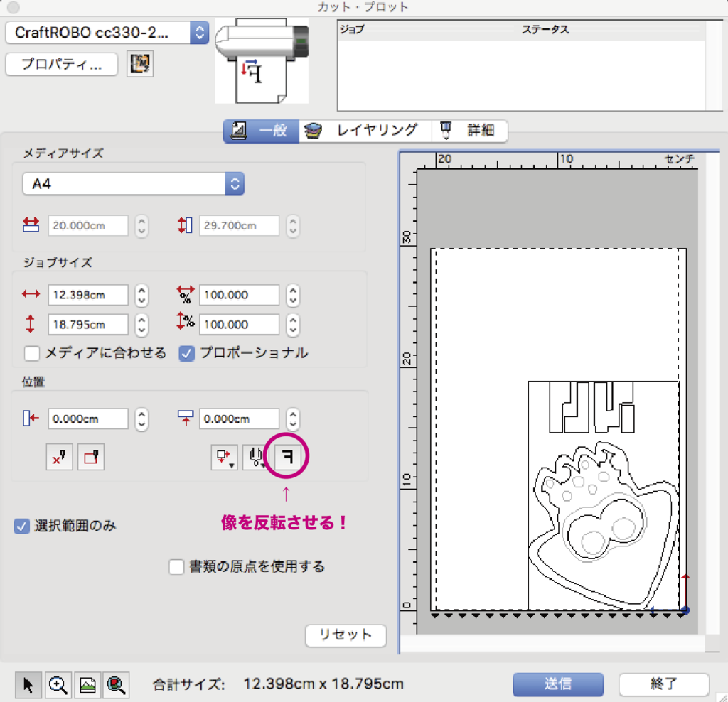728x702 pixels.
Task: Click the media width field 20.000cm
Action: [x=88, y=225]
